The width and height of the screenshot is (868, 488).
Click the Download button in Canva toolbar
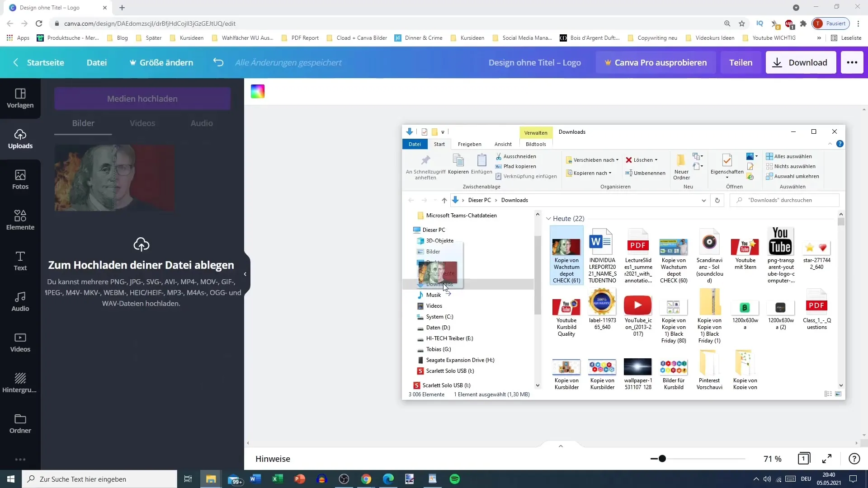pyautogui.click(x=802, y=62)
